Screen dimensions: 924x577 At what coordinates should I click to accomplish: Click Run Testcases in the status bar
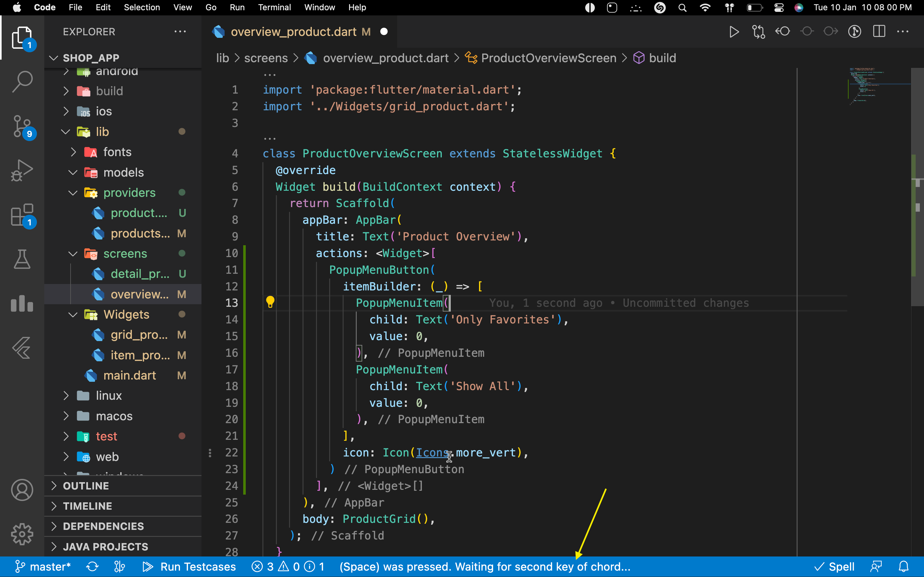[198, 567]
